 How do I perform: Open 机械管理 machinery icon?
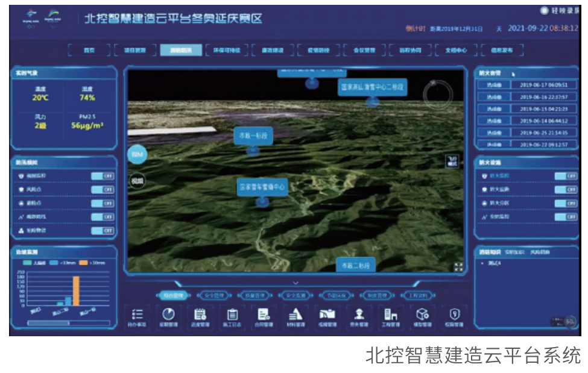(x=327, y=314)
